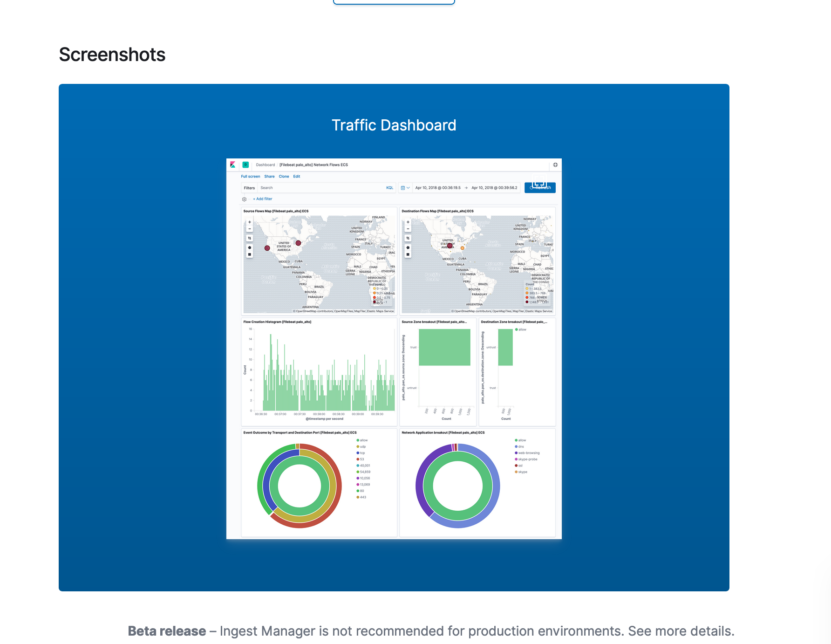Toggle port 443 legend entry
The height and width of the screenshot is (644, 831).
(x=361, y=497)
